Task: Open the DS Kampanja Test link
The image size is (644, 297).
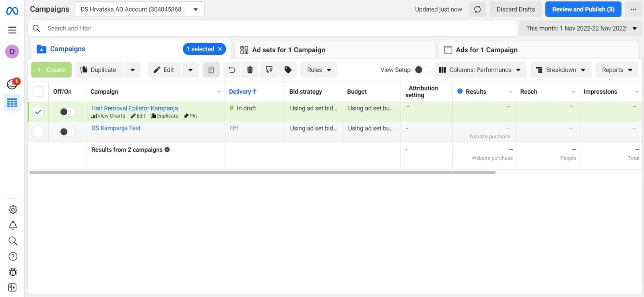Action: [116, 128]
